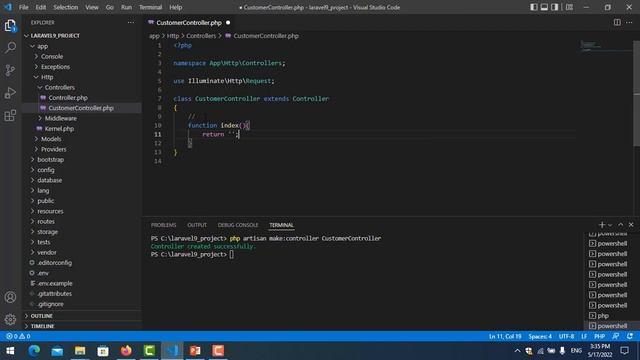Toggle Primary Side Bar layout icon
The height and width of the screenshot is (360, 640).
coord(533,7)
